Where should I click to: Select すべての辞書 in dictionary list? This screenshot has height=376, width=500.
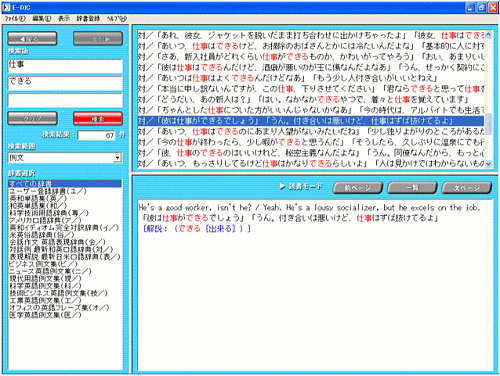click(x=65, y=184)
